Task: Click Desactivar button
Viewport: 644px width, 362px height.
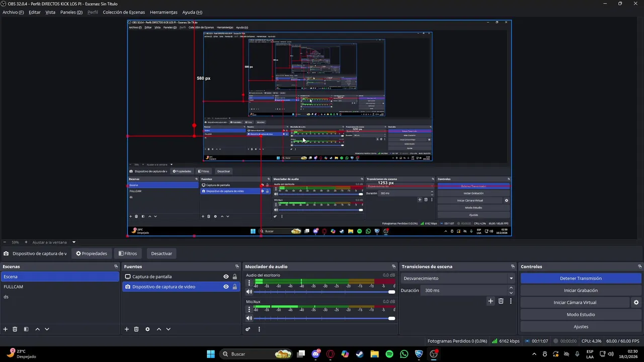Action: point(162,253)
